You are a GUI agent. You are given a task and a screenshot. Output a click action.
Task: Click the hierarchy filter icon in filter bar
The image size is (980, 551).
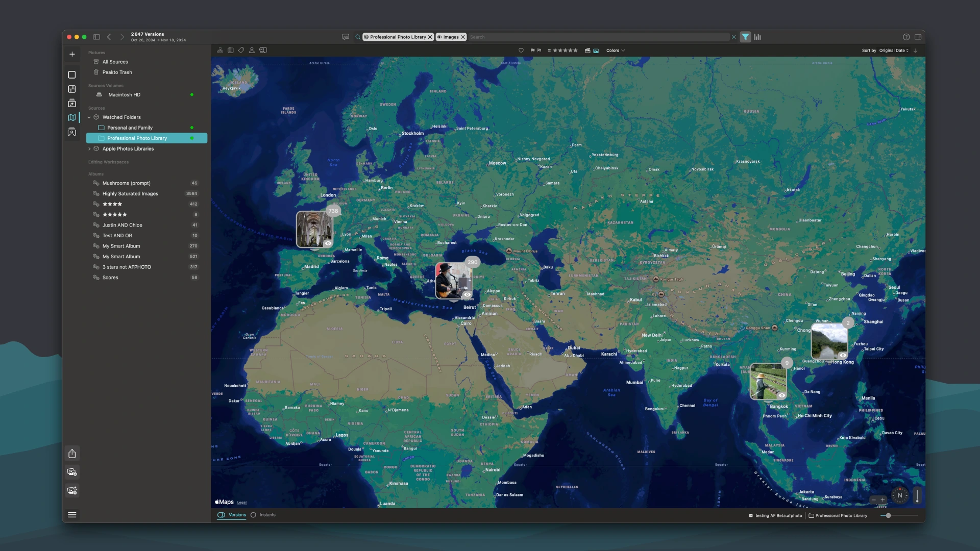coord(220,50)
